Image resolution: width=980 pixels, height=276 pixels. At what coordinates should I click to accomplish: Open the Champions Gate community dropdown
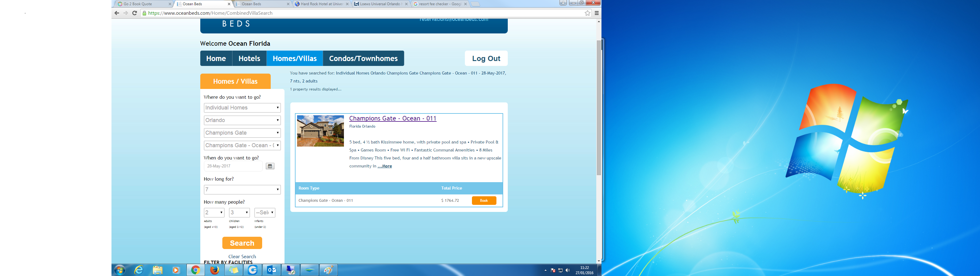242,133
